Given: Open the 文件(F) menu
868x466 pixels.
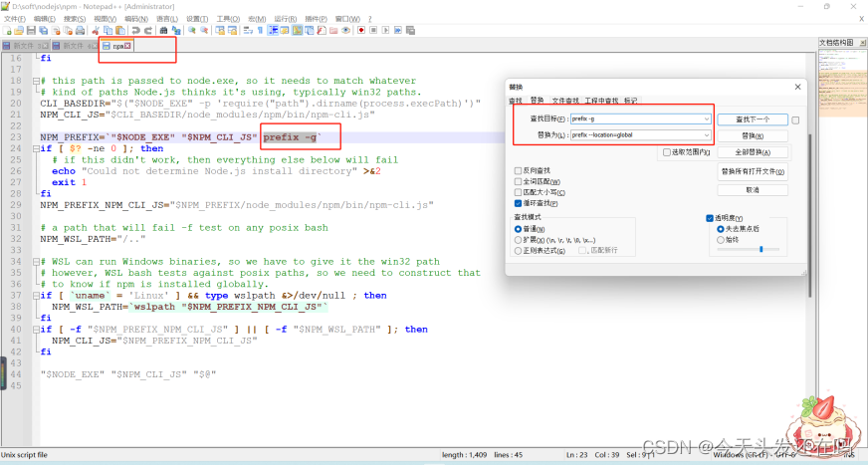Looking at the screenshot, I should pos(14,19).
